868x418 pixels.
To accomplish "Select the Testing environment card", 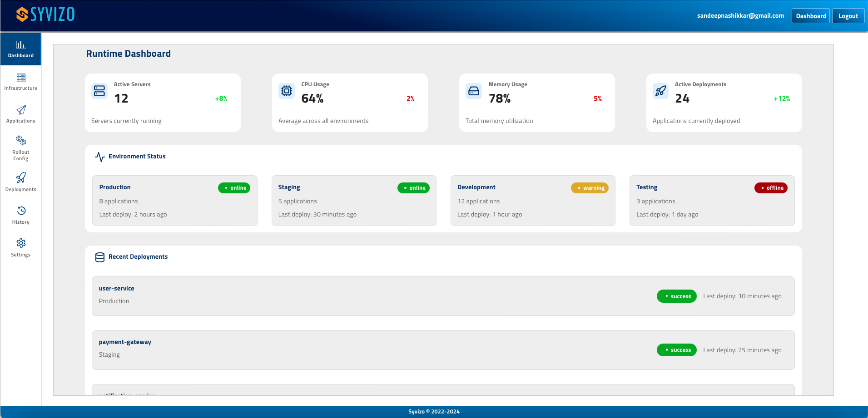I will coord(712,201).
